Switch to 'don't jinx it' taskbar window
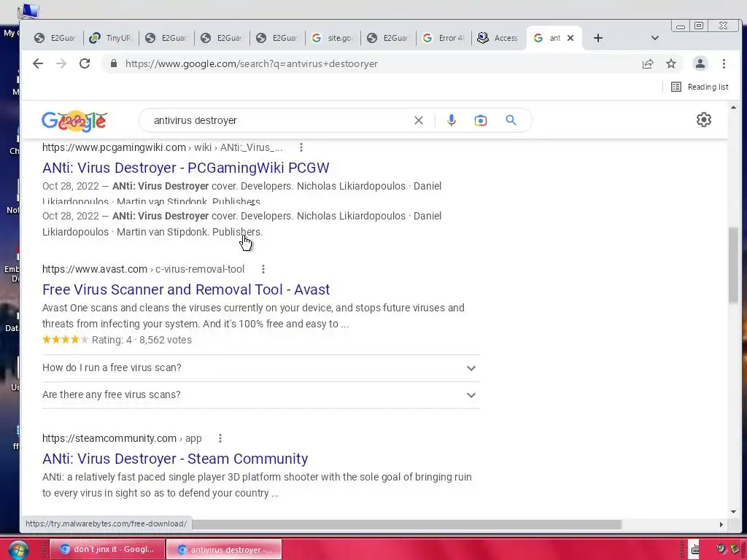The image size is (747, 560). [x=107, y=550]
